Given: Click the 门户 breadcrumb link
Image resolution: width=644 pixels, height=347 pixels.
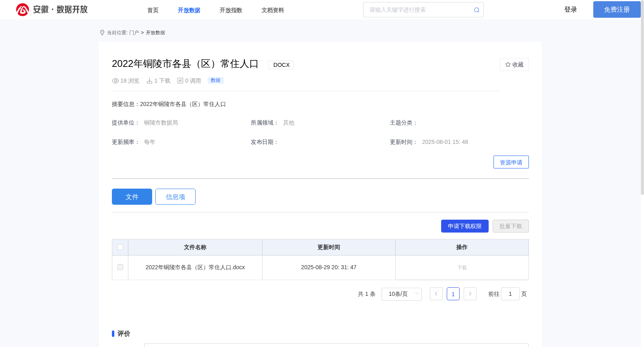Looking at the screenshot, I should click(x=134, y=33).
